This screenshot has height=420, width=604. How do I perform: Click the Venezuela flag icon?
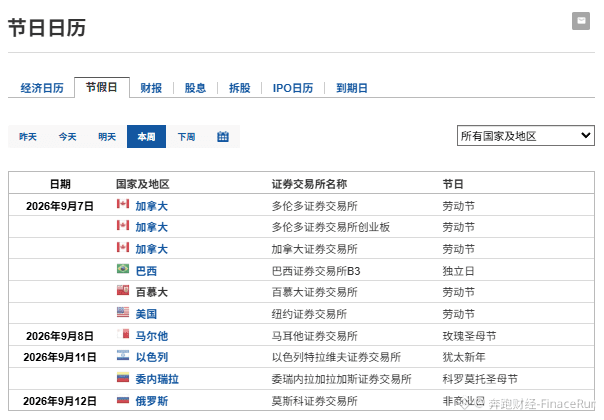123,377
